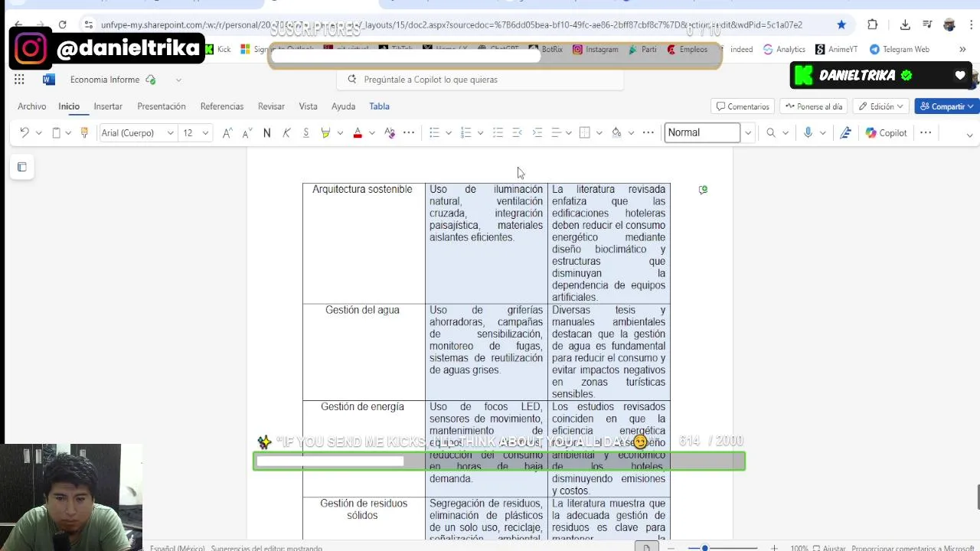Expand the paste options arrow
The height and width of the screenshot is (551, 980).
(68, 133)
